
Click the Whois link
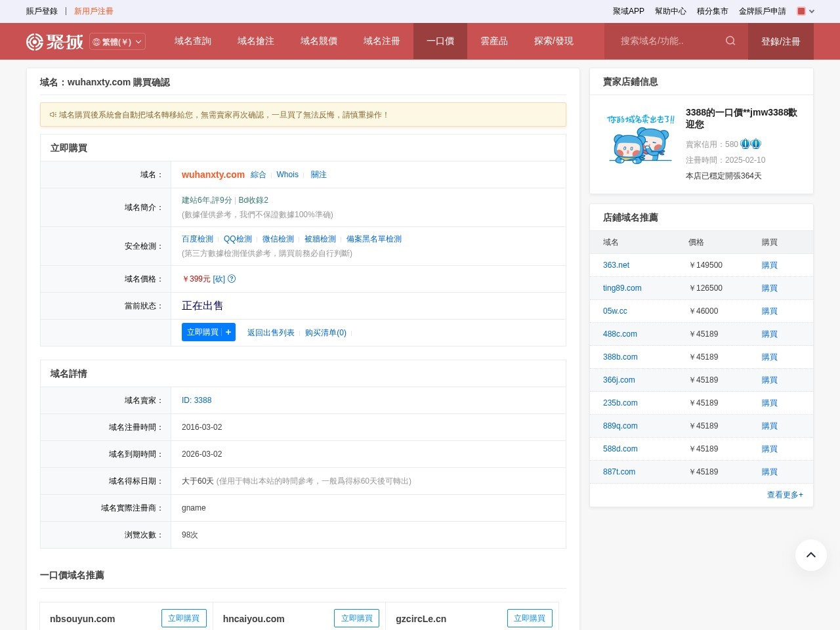pyautogui.click(x=287, y=175)
